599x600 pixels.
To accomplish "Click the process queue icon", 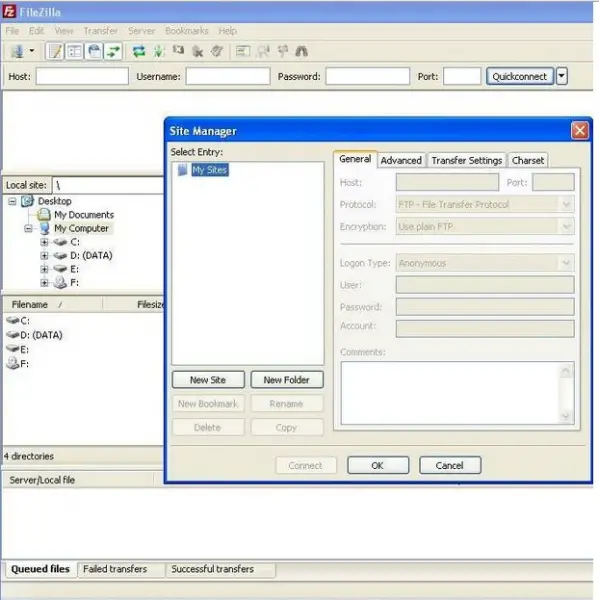I will [158, 51].
